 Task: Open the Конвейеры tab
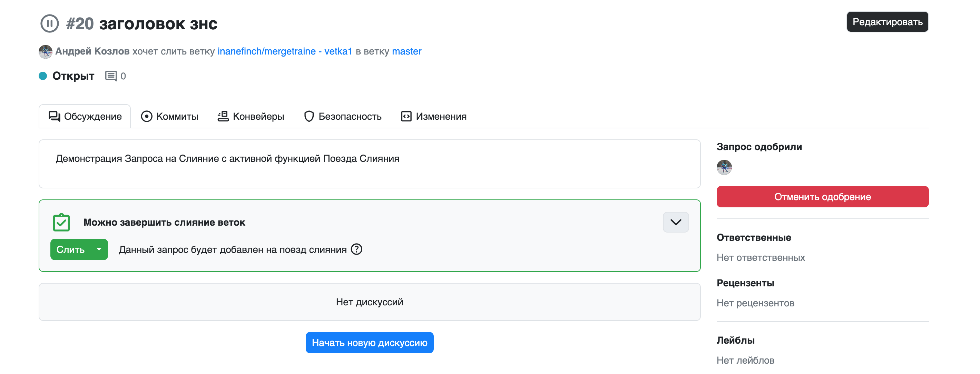click(251, 116)
